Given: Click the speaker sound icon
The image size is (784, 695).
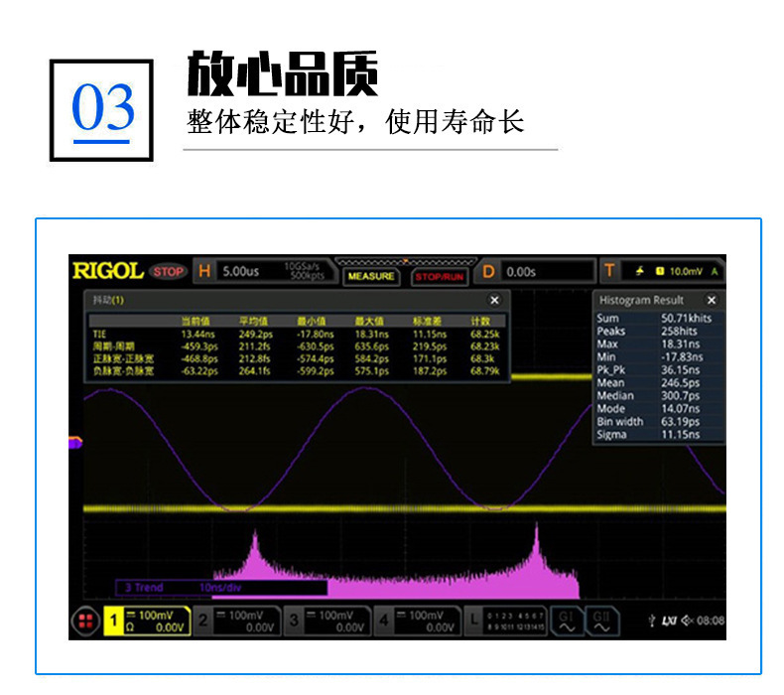Looking at the screenshot, I should tap(687, 621).
